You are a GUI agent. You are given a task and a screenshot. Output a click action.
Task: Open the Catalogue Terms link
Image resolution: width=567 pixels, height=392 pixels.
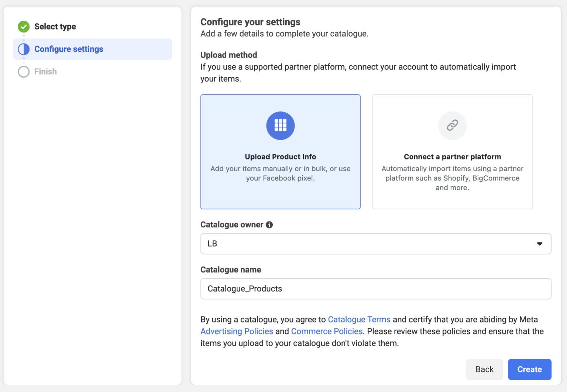click(359, 319)
